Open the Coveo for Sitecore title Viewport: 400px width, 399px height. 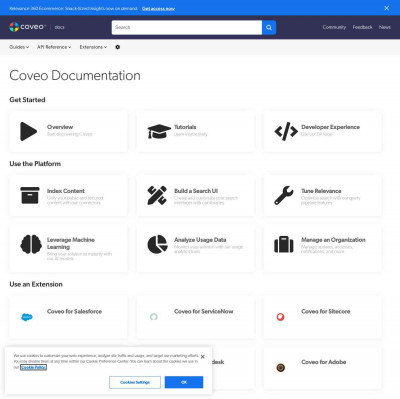tap(326, 311)
